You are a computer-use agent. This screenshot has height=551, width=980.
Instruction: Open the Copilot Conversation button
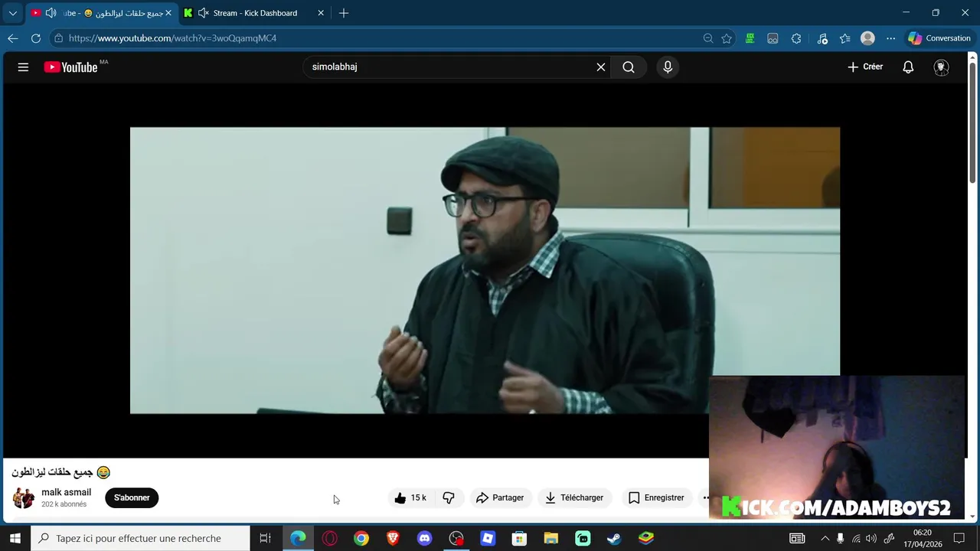939,38
